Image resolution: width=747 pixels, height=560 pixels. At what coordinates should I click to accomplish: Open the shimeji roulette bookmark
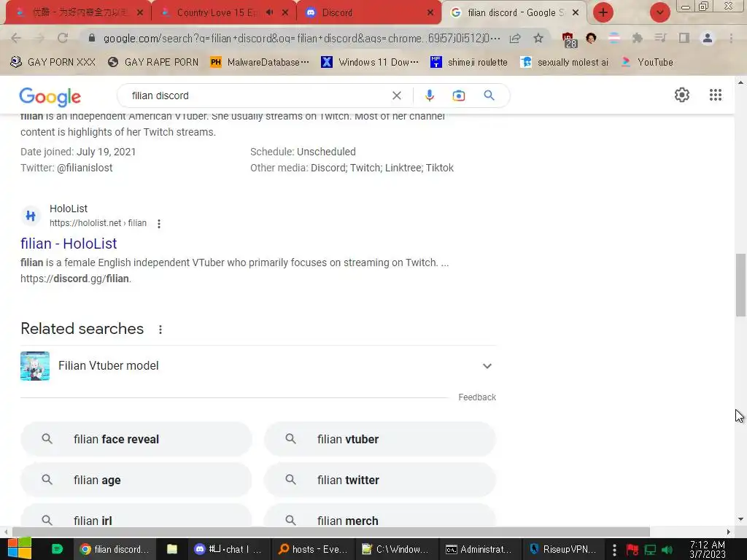pyautogui.click(x=469, y=63)
